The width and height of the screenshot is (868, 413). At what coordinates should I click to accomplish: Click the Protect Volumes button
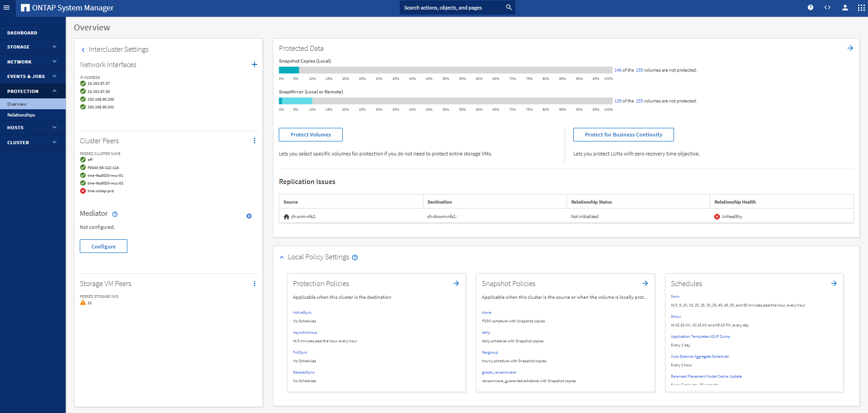click(310, 135)
